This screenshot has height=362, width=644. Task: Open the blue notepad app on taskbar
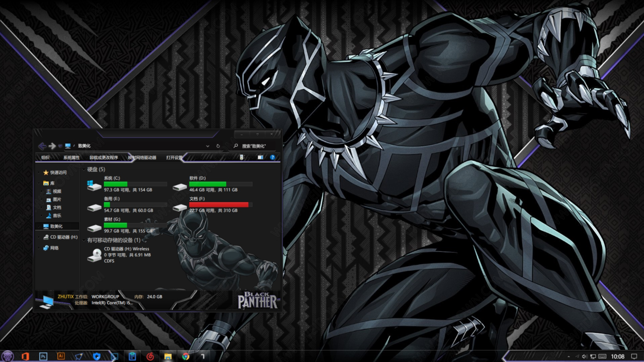[132, 356]
